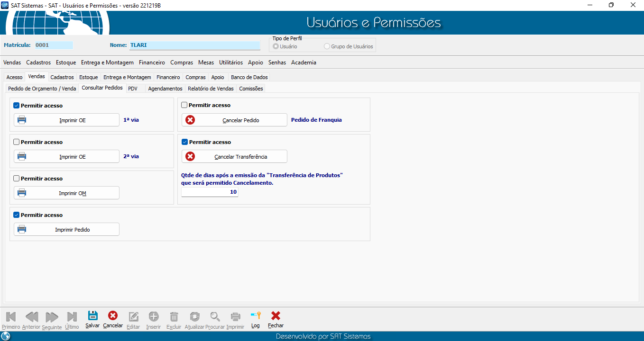The height and width of the screenshot is (341, 644).
Task: Click the Excluir trash icon
Action: [x=174, y=317]
